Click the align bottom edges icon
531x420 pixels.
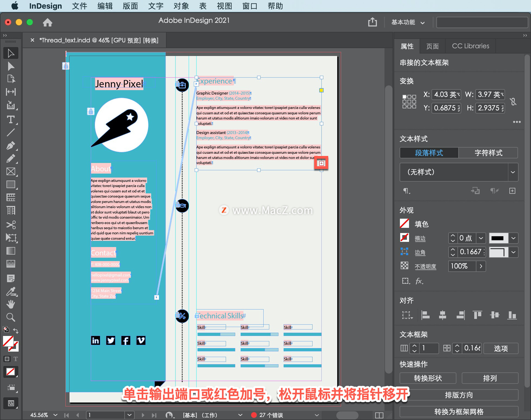coord(512,315)
